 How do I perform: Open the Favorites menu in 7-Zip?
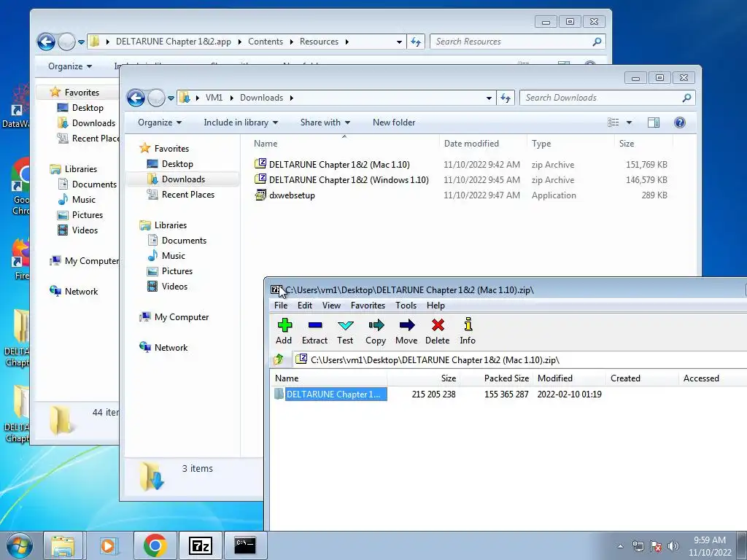(368, 306)
